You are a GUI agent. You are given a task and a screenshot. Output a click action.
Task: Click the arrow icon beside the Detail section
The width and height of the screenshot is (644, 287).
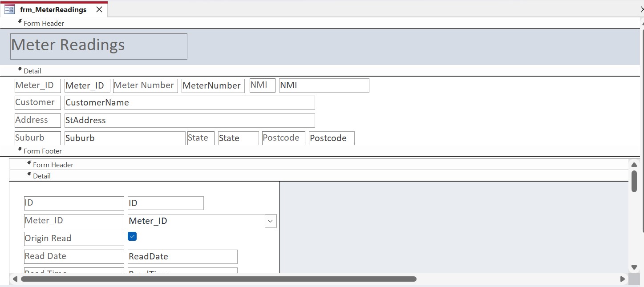20,68
